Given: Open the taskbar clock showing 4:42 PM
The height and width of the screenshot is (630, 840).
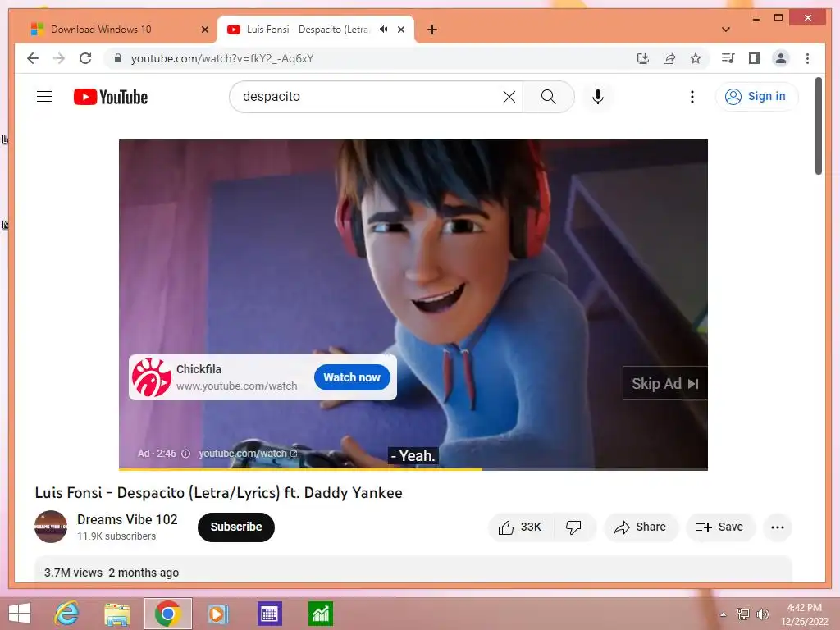Looking at the screenshot, I should 805,614.
